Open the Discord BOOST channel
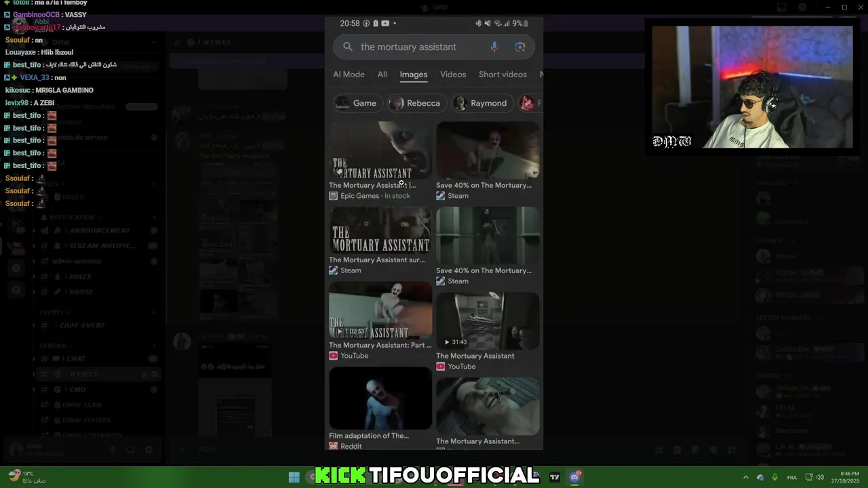The image size is (868, 488). pos(99,291)
